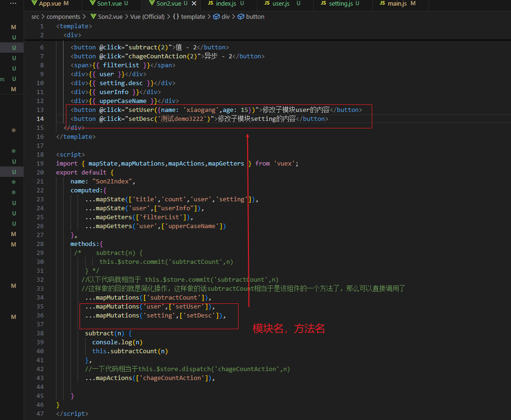
Task: Click methods keyword on line 28
Action: (x=83, y=244)
